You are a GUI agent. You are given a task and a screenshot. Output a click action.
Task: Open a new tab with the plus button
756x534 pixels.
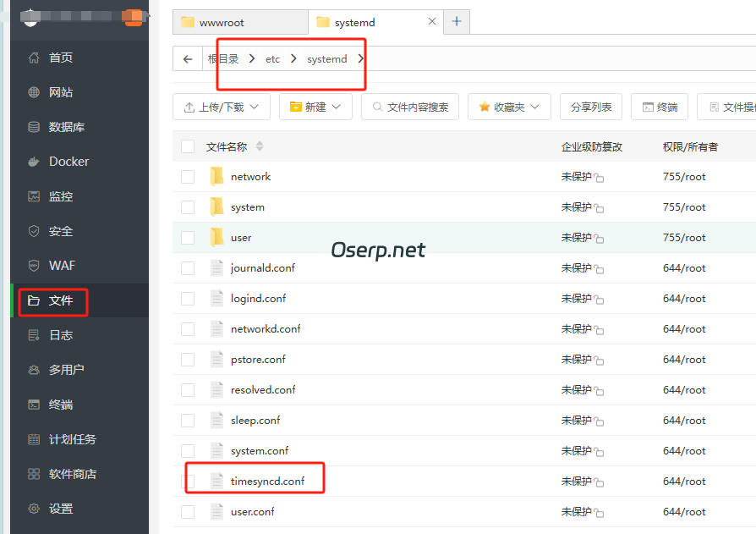click(x=456, y=21)
